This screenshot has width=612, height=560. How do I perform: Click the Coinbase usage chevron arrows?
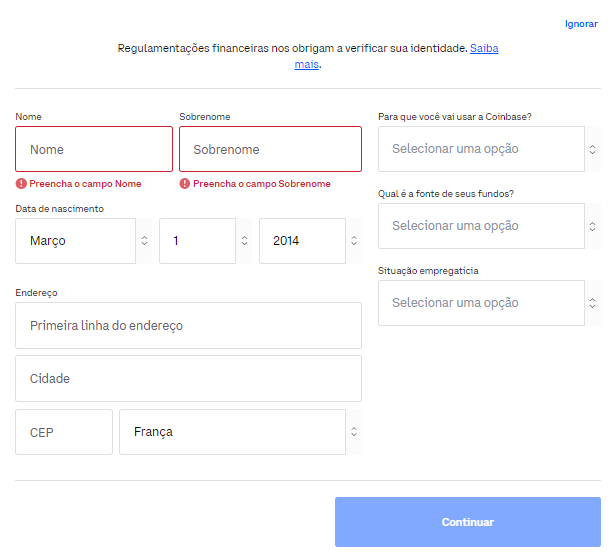pos(592,149)
